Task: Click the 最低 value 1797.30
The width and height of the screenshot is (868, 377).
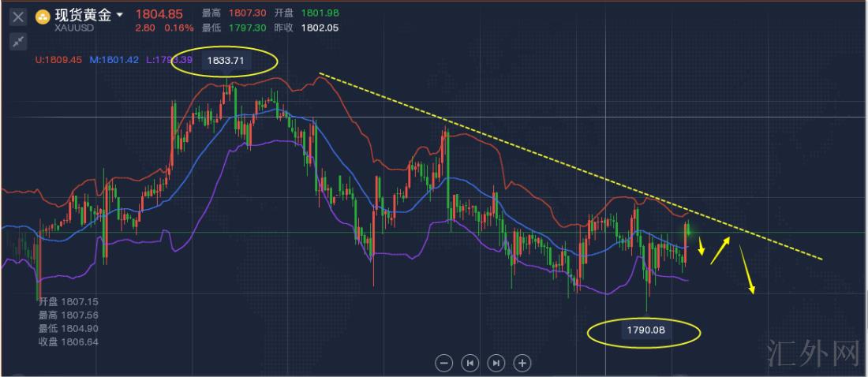Action: [248, 28]
